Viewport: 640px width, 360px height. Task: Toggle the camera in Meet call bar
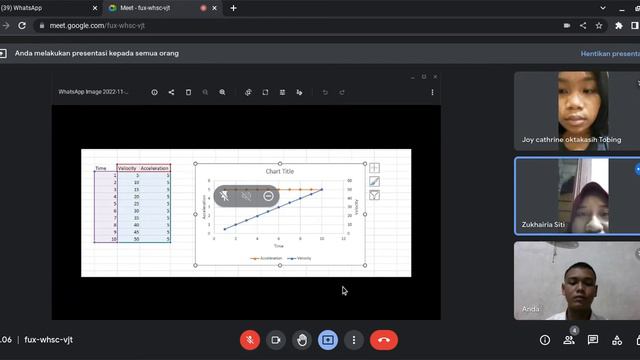coord(276,340)
